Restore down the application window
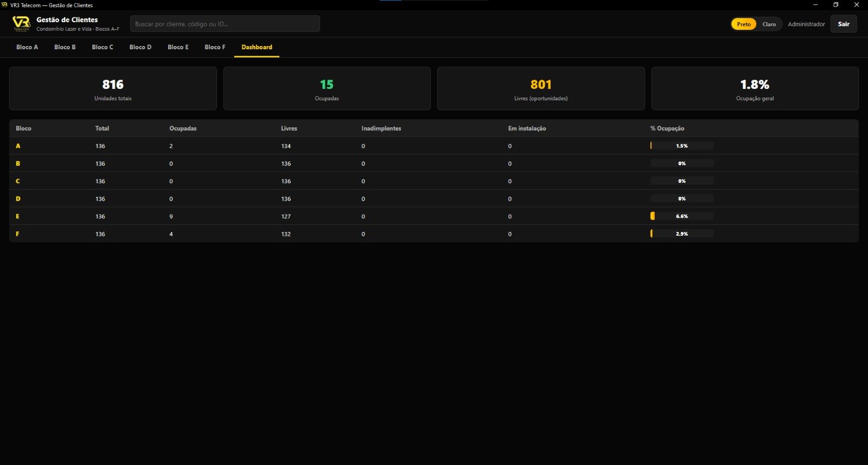Image resolution: width=868 pixels, height=465 pixels. pyautogui.click(x=836, y=5)
